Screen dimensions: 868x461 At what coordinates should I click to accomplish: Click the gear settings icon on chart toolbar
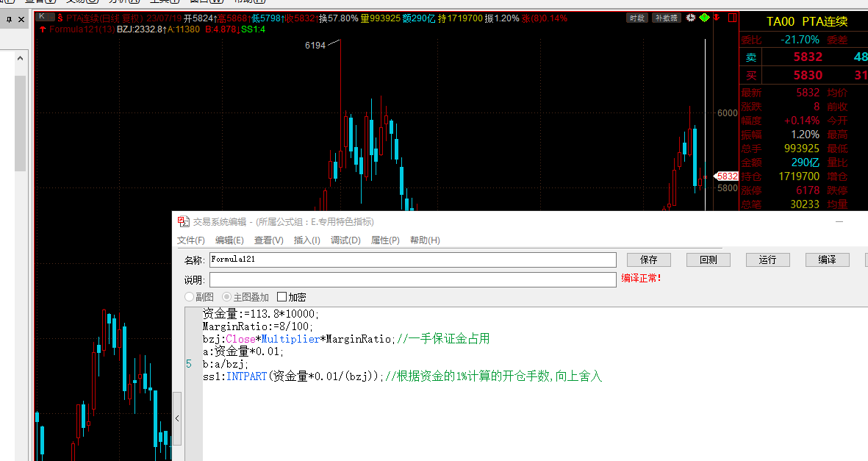(x=691, y=18)
